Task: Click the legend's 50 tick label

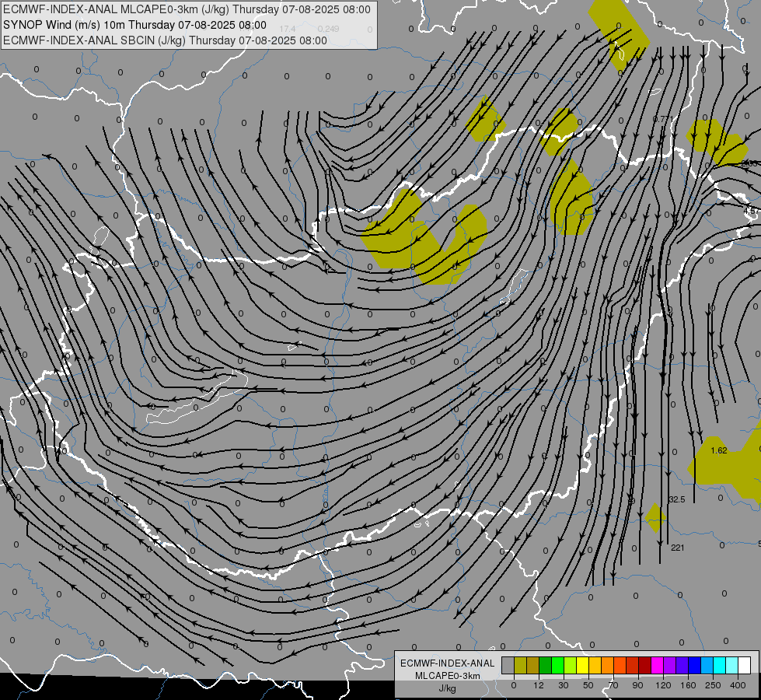Action: pos(588,685)
